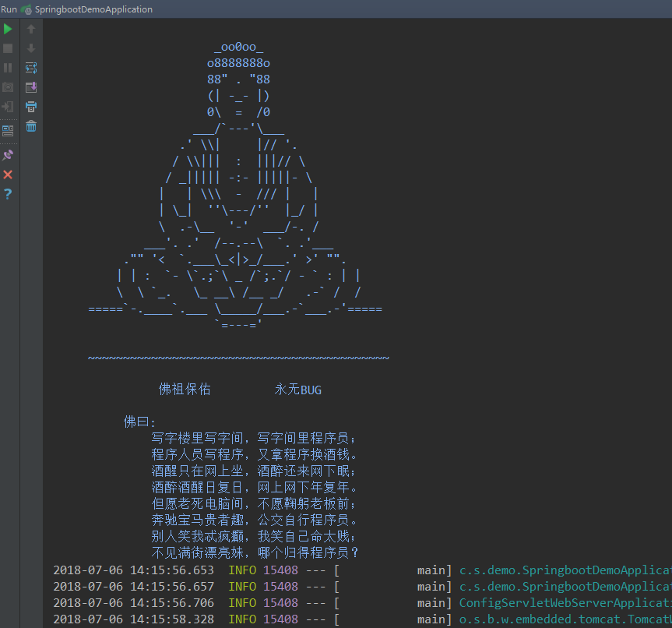Print the console output
The height and width of the screenshot is (628, 672).
30,107
